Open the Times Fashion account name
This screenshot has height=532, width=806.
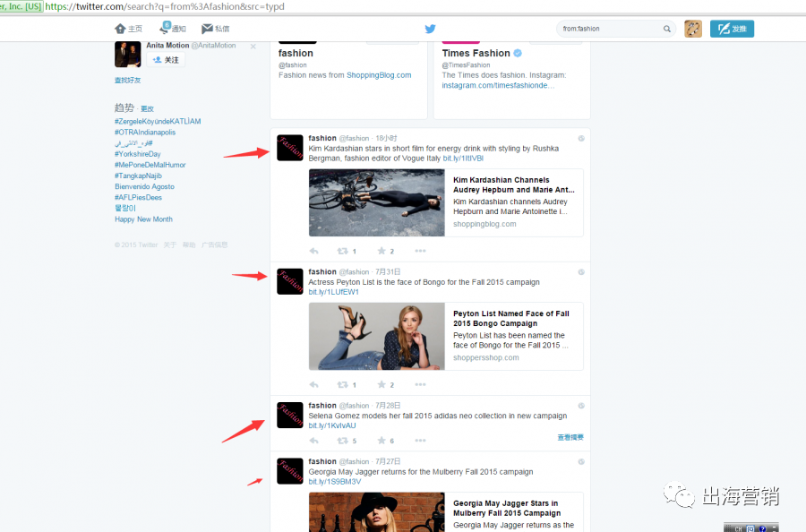click(x=476, y=53)
